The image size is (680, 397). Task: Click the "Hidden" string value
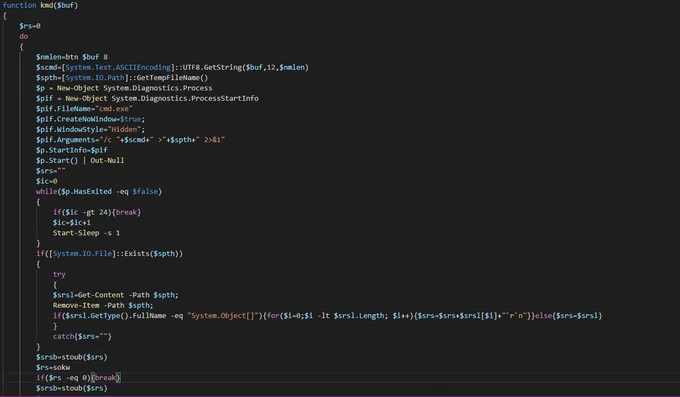point(124,130)
